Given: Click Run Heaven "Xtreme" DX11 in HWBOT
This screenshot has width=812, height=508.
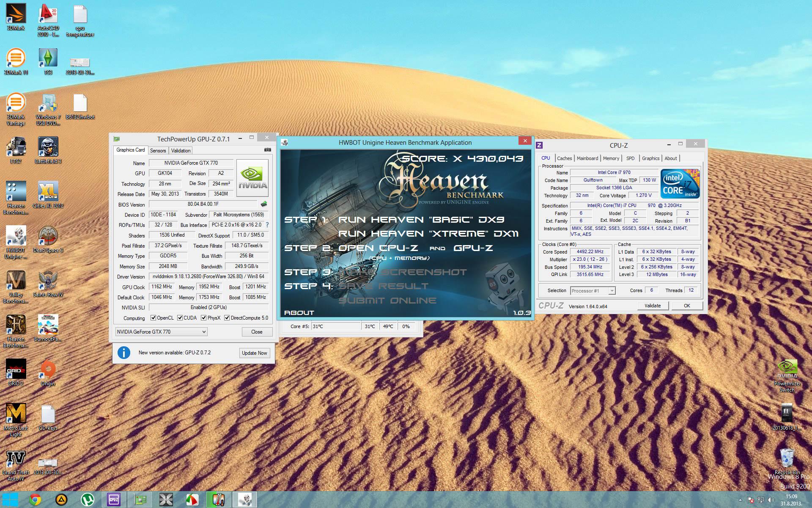Looking at the screenshot, I should [428, 234].
